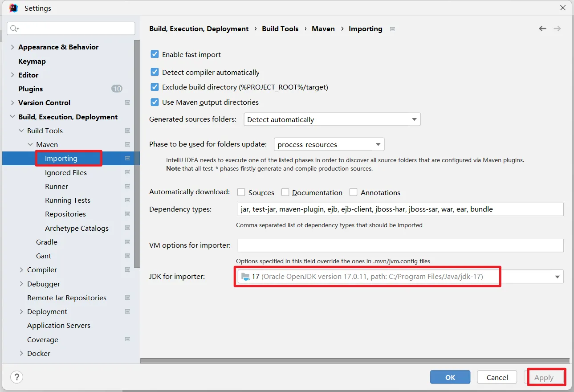The height and width of the screenshot is (392, 574).
Task: Close the Settings dialog window
Action: click(563, 8)
